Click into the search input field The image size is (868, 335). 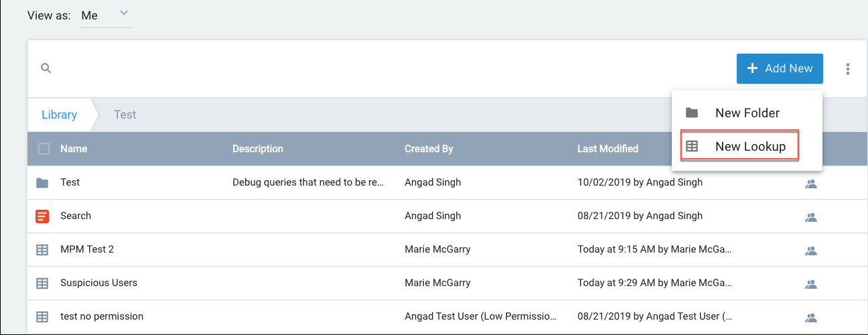(335, 68)
